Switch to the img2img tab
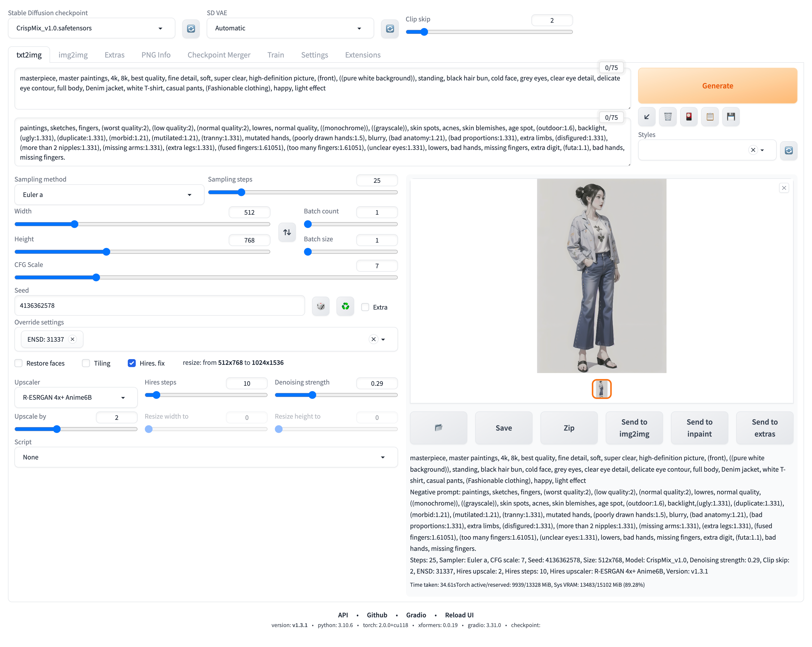 (73, 55)
